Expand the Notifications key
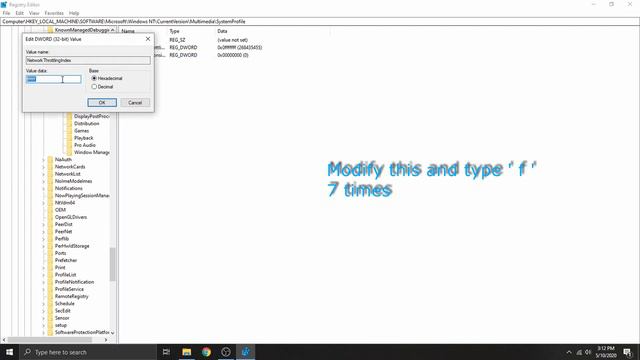This screenshot has width=640, height=360. (x=44, y=188)
